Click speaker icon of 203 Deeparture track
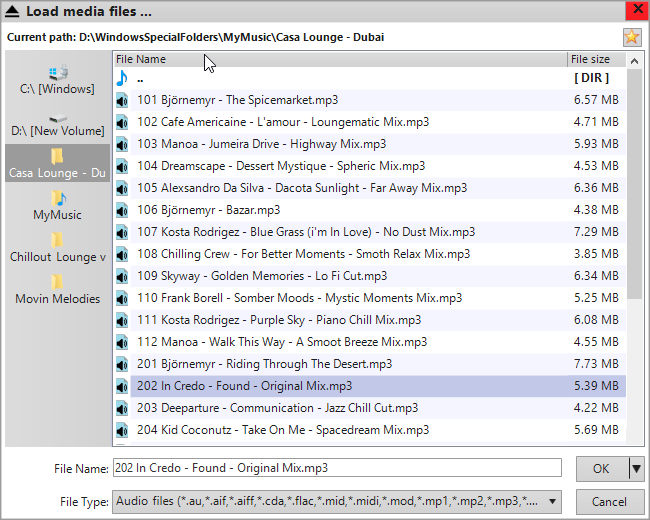The height and width of the screenshot is (520, 650). click(122, 408)
